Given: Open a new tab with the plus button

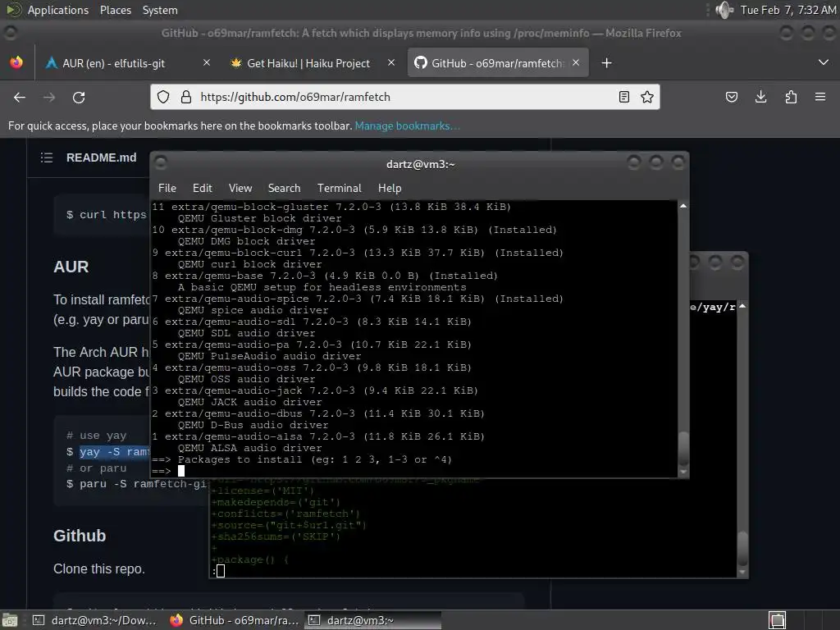Looking at the screenshot, I should tap(606, 63).
